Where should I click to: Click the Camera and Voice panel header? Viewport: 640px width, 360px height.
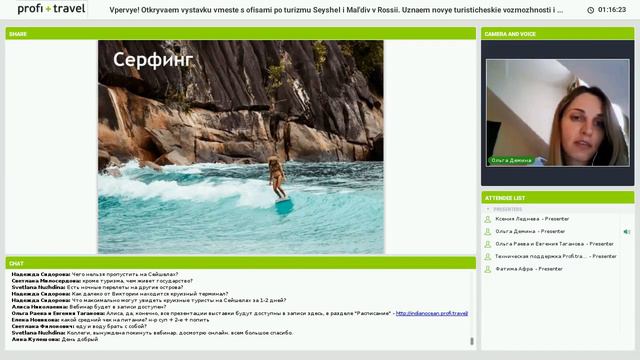pos(558,34)
